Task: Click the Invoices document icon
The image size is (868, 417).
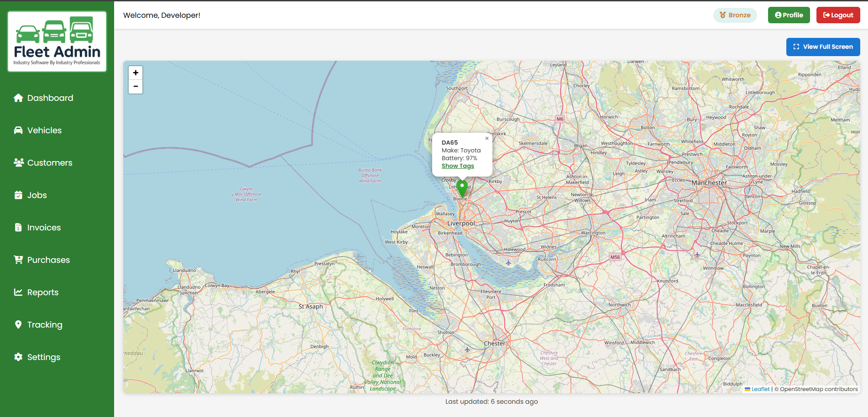Action: (x=18, y=227)
